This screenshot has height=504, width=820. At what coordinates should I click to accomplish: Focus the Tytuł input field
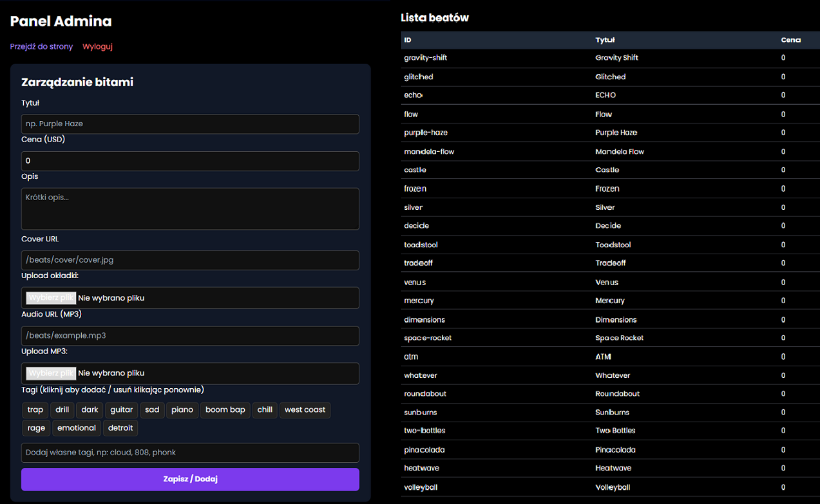(x=190, y=124)
